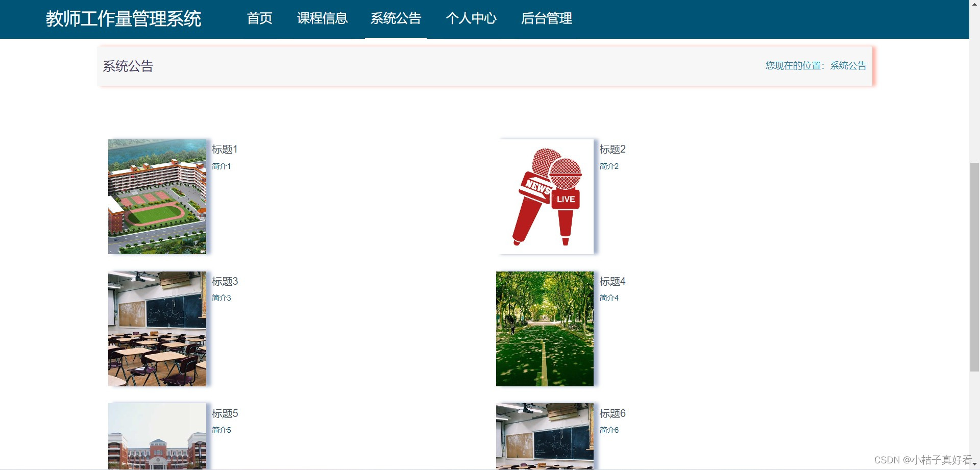Click the vertical scrollbar thumb
The image size is (980, 470).
click(974, 267)
